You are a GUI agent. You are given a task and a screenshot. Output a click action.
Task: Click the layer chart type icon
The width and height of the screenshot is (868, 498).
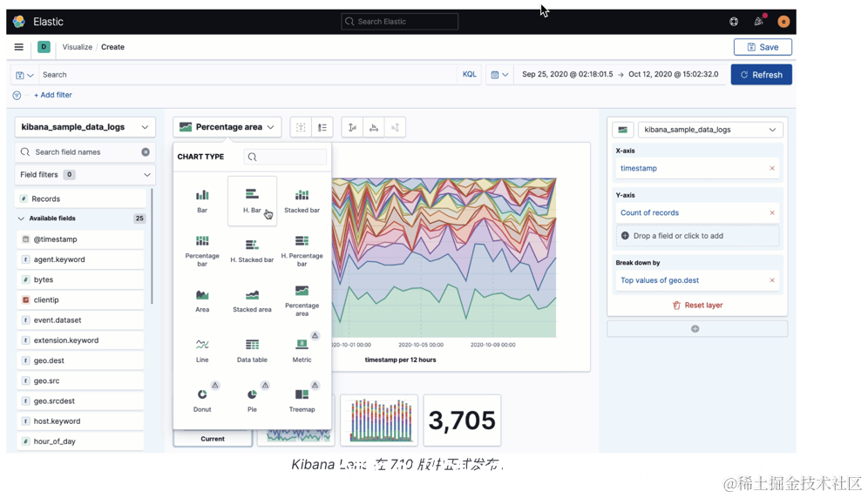[623, 130]
